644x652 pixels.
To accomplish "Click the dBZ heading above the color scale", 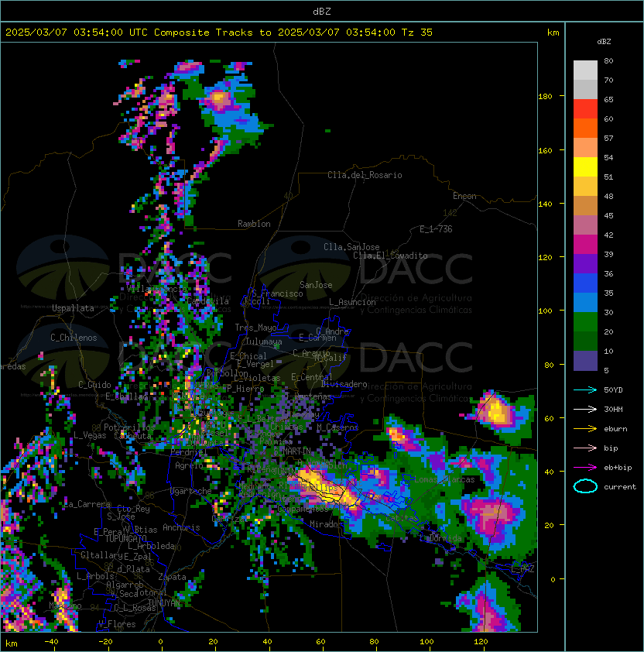I will point(604,42).
